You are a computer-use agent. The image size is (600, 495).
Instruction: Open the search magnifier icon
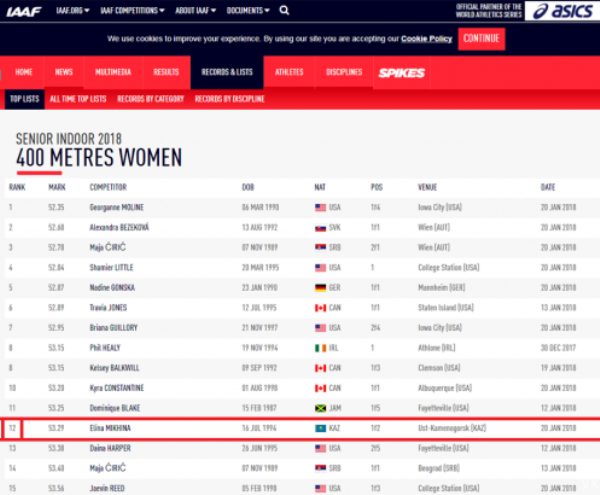click(x=284, y=11)
